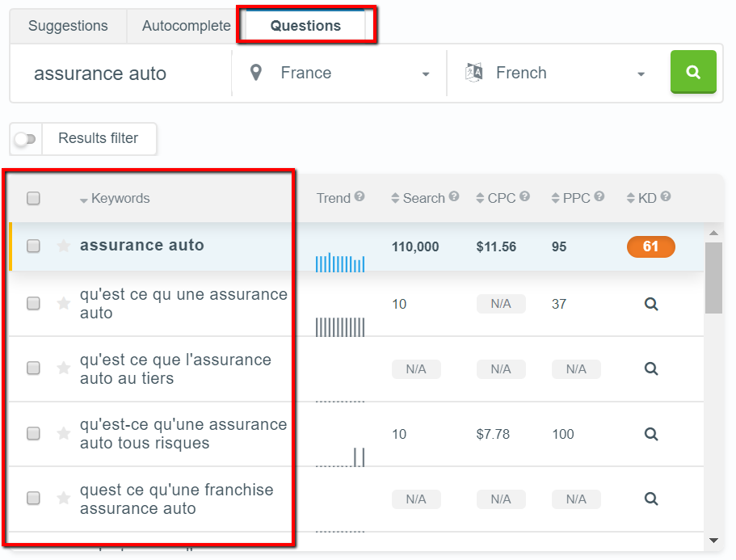The height and width of the screenshot is (560, 736).
Task: Open Search column help icon
Action: (453, 196)
